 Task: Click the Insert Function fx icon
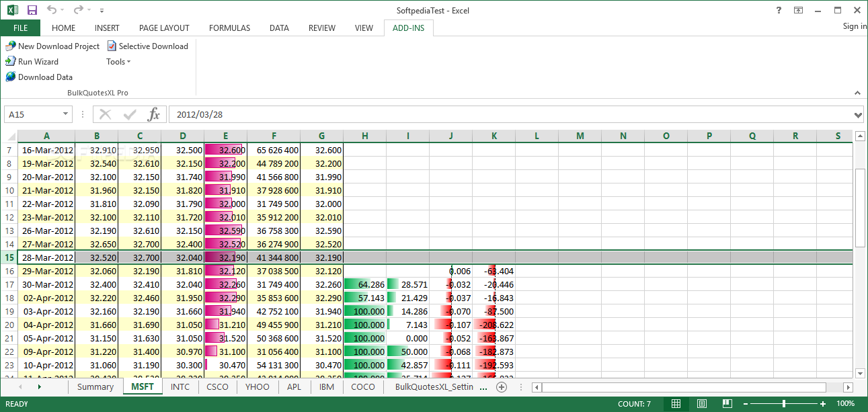point(154,114)
